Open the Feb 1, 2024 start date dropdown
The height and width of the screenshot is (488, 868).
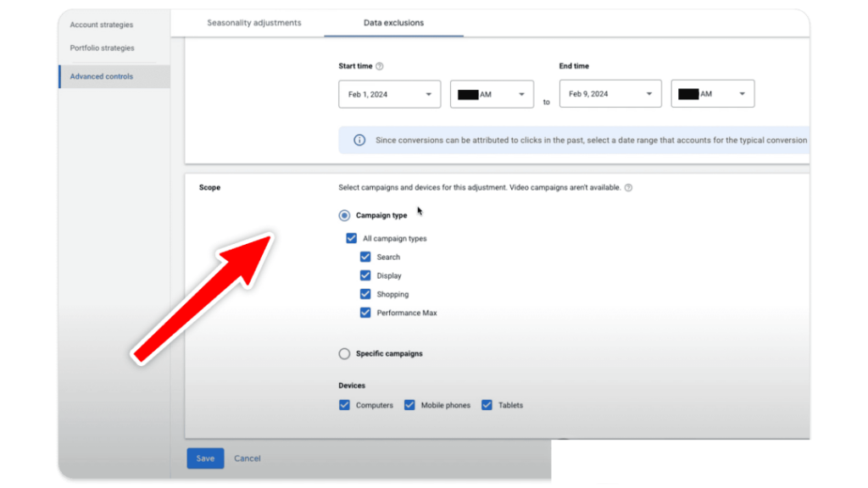(389, 94)
